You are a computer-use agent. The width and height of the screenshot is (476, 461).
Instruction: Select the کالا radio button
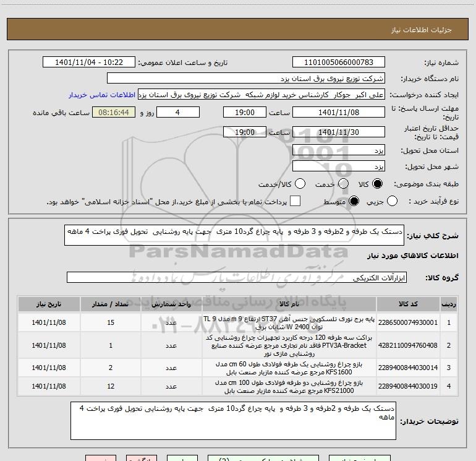click(x=377, y=184)
